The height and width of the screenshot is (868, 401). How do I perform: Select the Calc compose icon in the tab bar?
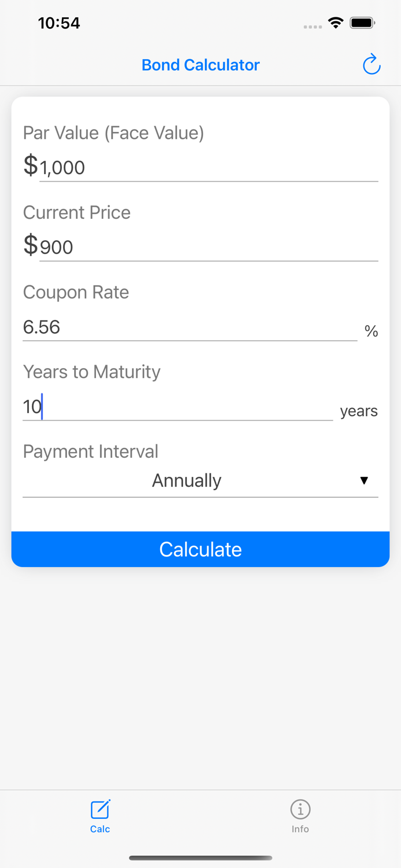point(100,810)
